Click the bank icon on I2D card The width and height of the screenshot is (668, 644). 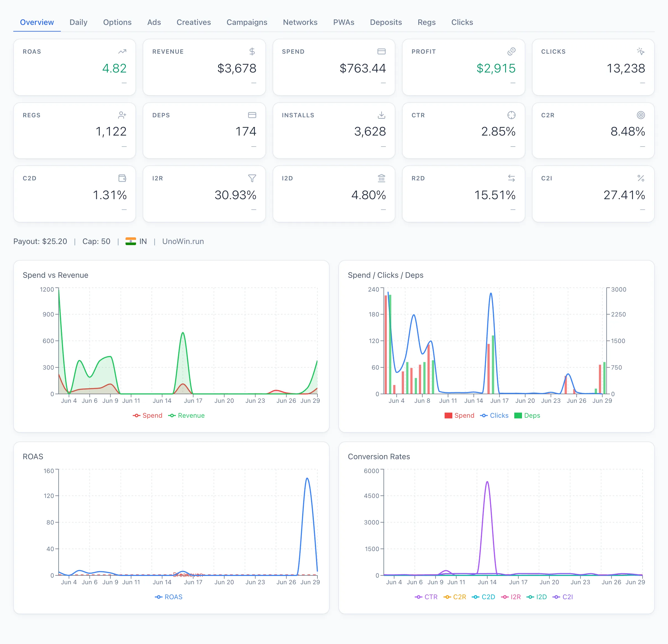(x=381, y=178)
